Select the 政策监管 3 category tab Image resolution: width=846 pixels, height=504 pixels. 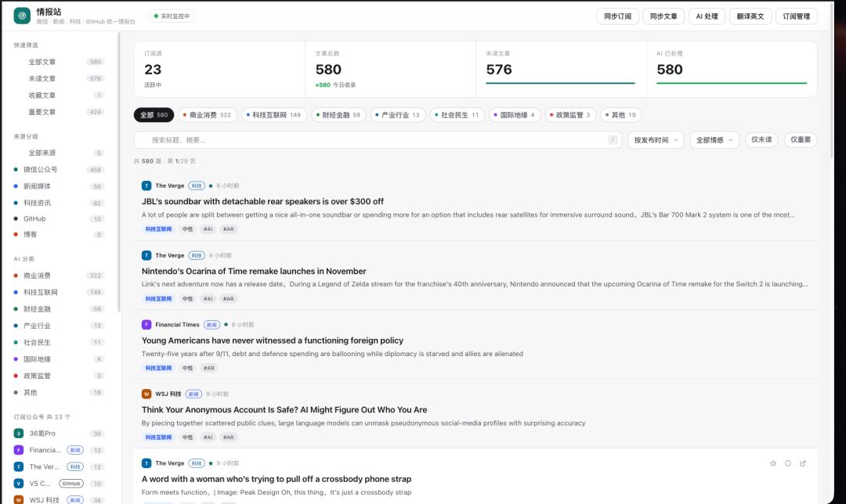tap(570, 115)
